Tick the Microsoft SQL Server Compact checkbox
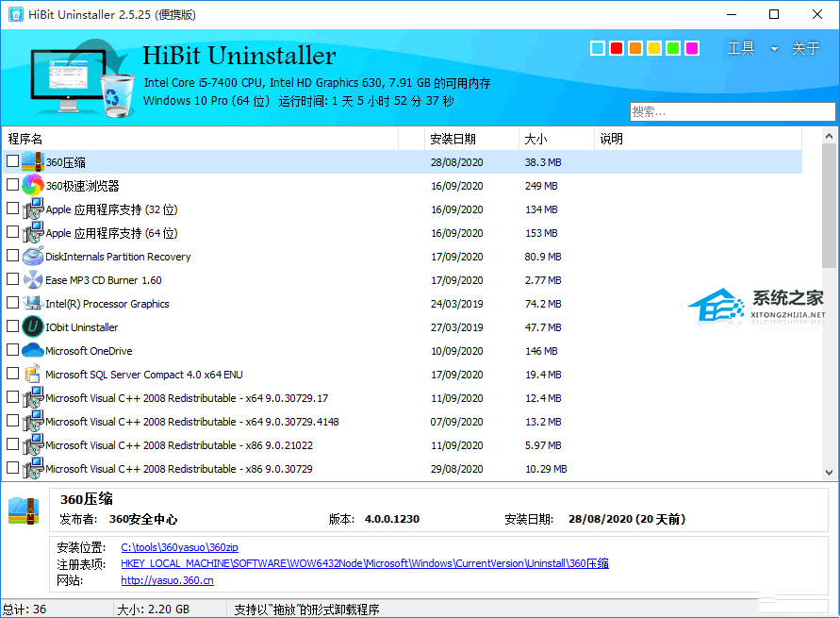 point(12,373)
